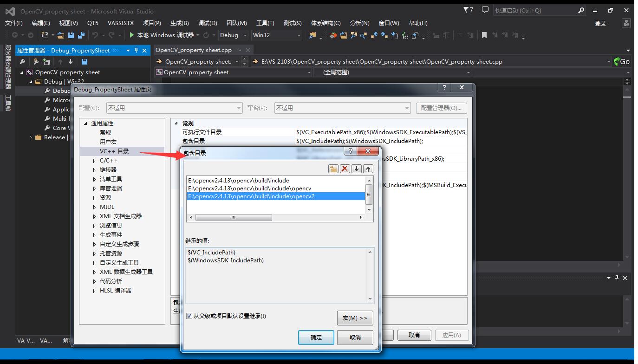Close the Property Manager panel
This screenshot has height=364, width=638.
point(144,50)
